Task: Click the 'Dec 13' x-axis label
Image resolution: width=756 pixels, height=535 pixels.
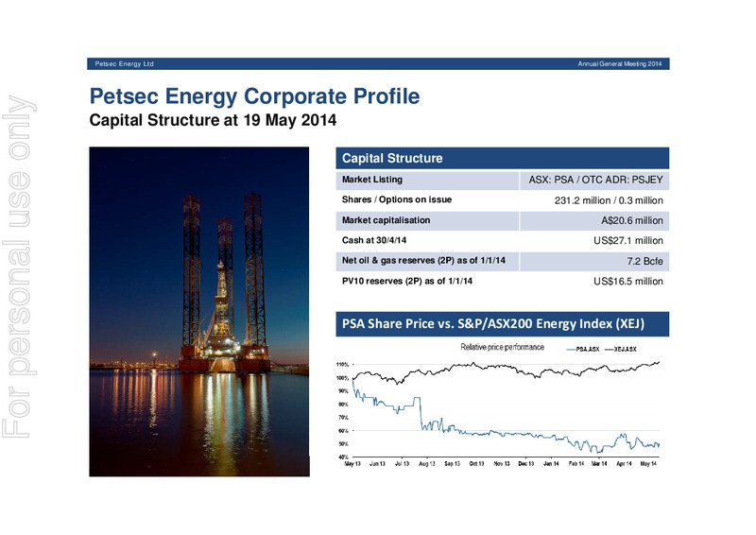Action: pos(526,463)
